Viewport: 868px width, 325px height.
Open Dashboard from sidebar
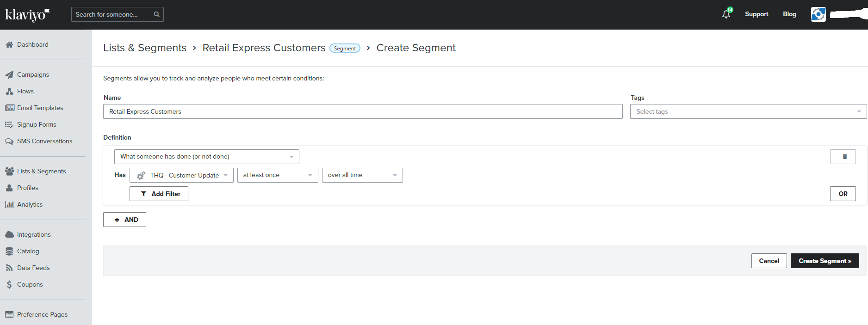pos(32,44)
